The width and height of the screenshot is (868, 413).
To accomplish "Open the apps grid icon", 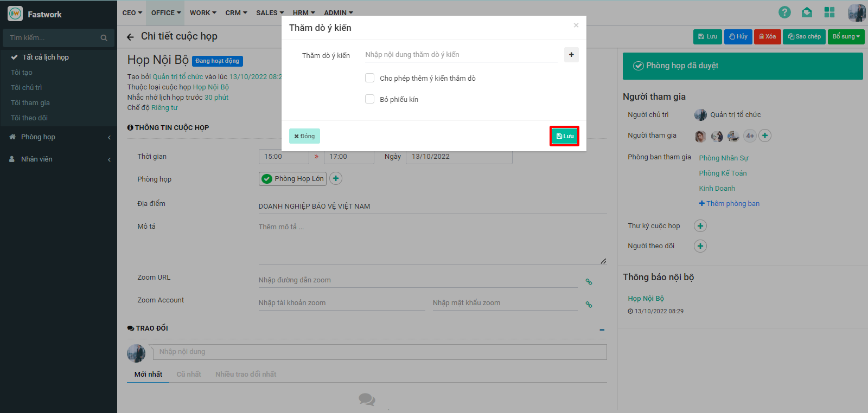I will pyautogui.click(x=829, y=12).
